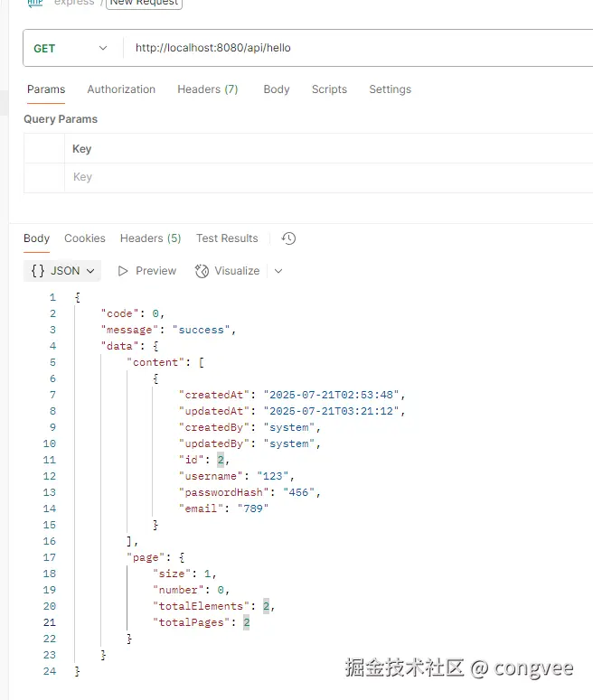The height and width of the screenshot is (700, 593).
Task: Click the curly braces JSON format icon
Action: click(38, 271)
